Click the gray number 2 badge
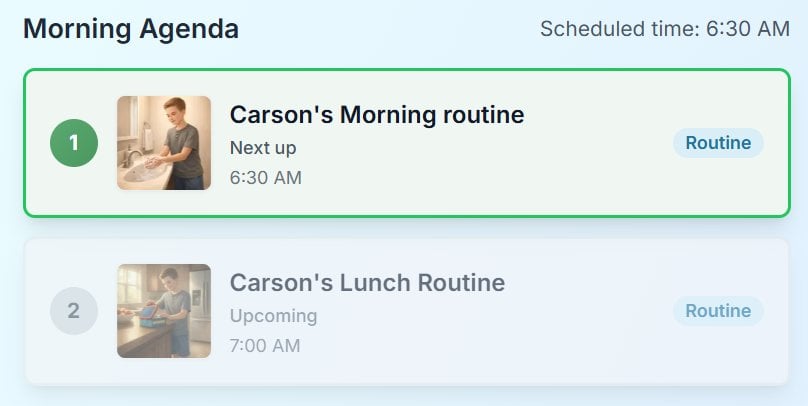Screen dimensions: 808x406 pos(74,311)
